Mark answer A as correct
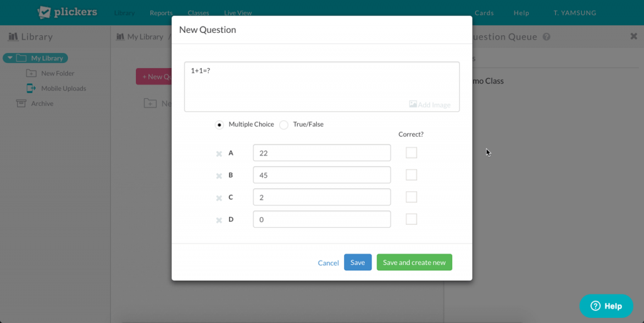Viewport: 644px width, 323px height. [411, 153]
